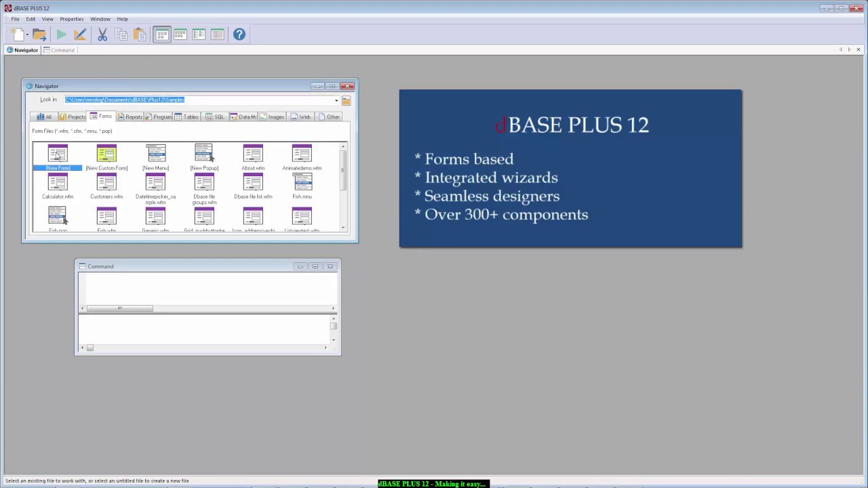
Task: Click the Open file folder toolbar icon
Action: click(39, 35)
